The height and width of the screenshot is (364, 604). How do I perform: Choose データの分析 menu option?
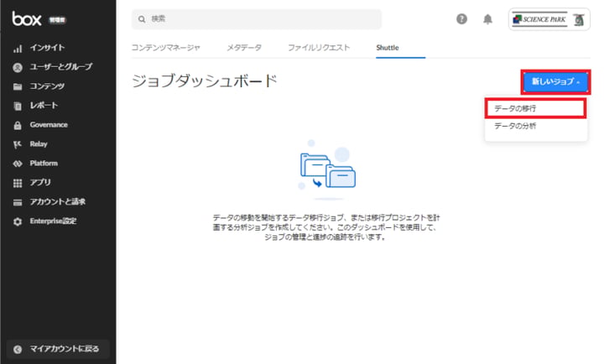(515, 127)
